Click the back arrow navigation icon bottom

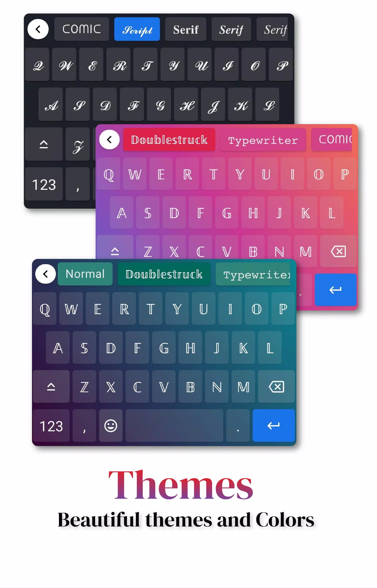click(46, 274)
